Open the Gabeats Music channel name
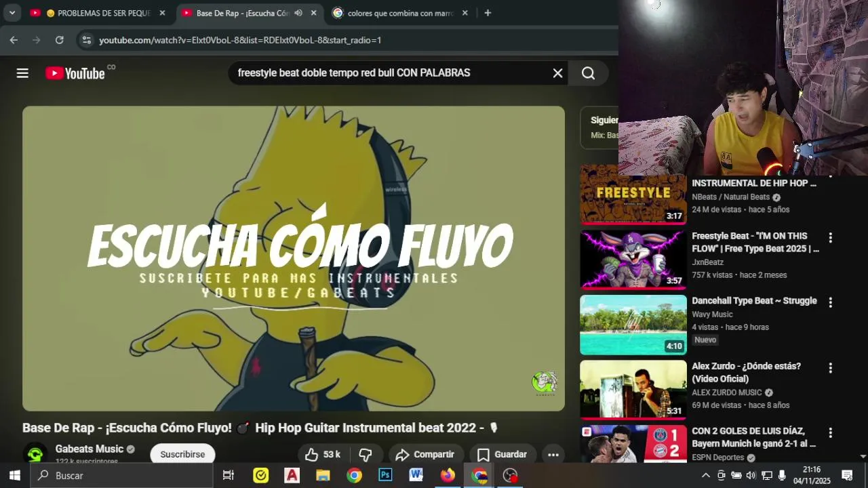 point(90,449)
